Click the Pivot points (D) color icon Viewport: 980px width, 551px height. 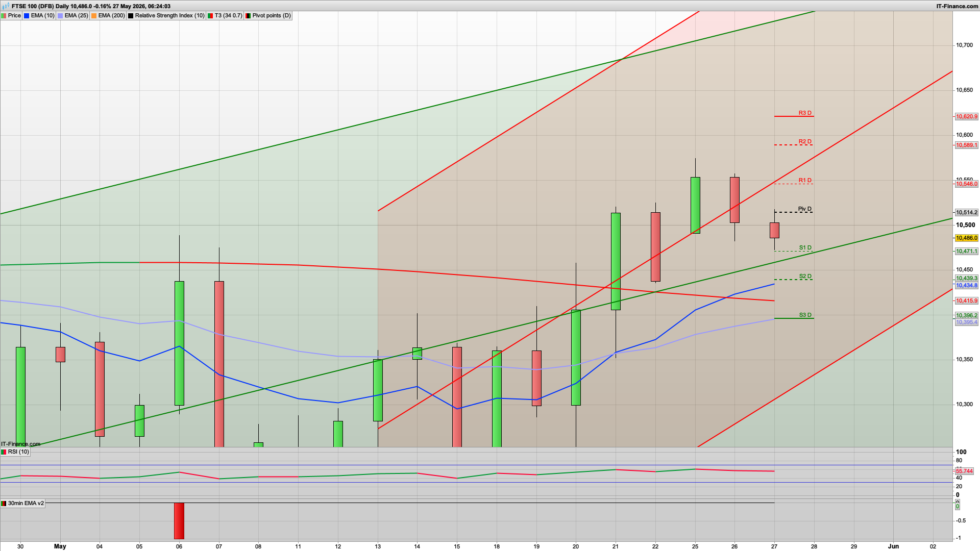coord(248,16)
